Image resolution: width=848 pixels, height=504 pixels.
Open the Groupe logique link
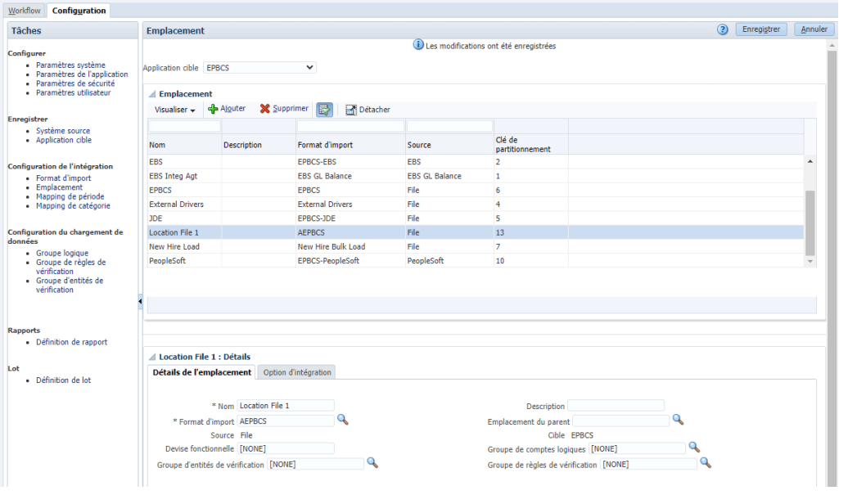pyautogui.click(x=62, y=253)
